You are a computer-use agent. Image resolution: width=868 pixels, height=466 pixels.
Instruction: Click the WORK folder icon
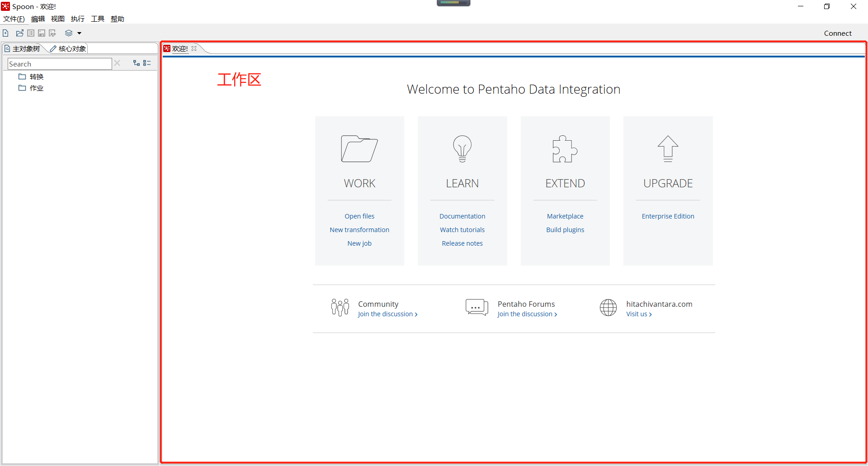[x=359, y=148]
